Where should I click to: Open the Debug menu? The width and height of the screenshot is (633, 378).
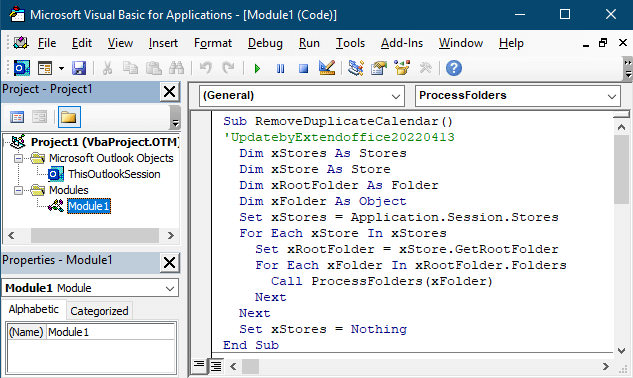point(265,43)
